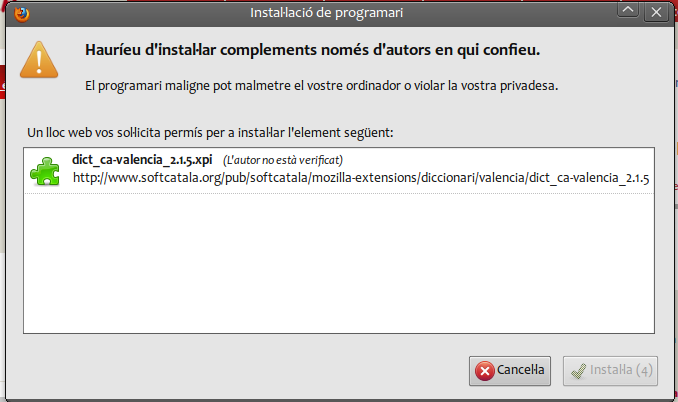This screenshot has height=402, width=678.
Task: Close the Instal·lació de programari dialog
Action: 656,11
